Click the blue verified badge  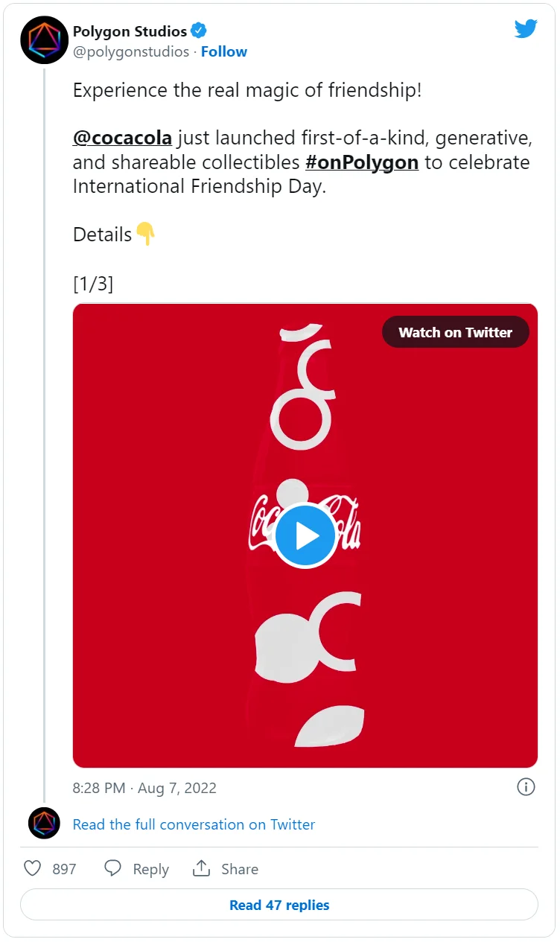pos(199,31)
